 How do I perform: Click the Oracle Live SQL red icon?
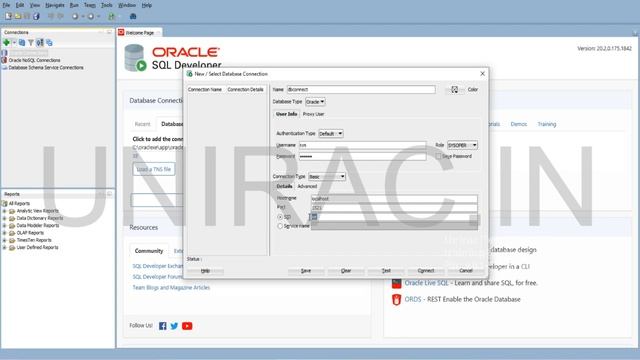pyautogui.click(x=396, y=283)
